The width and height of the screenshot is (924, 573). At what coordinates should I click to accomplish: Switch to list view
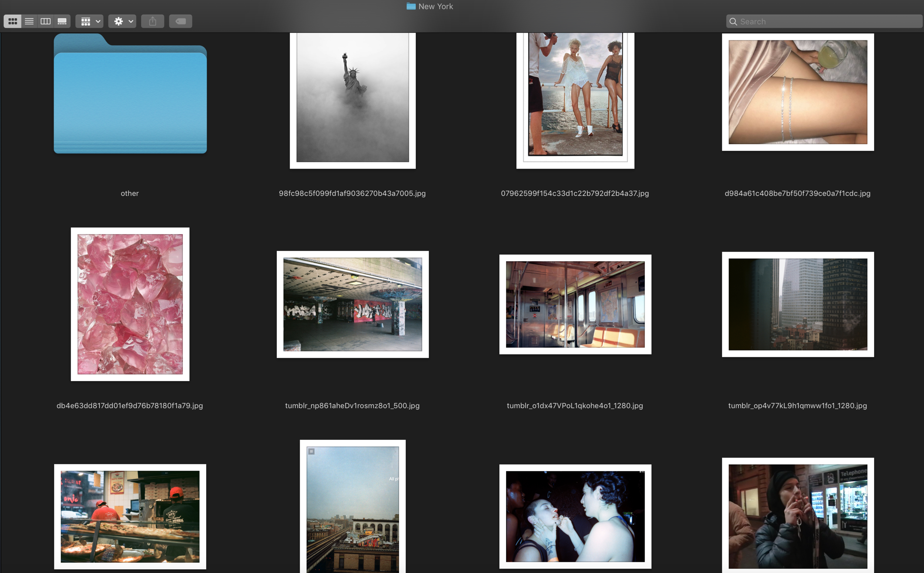(29, 21)
